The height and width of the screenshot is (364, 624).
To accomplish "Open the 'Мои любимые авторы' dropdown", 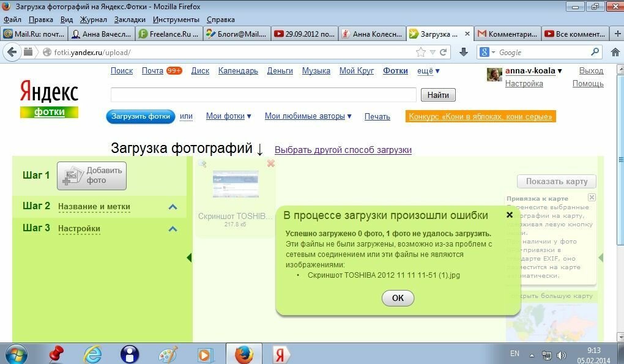I will 308,116.
